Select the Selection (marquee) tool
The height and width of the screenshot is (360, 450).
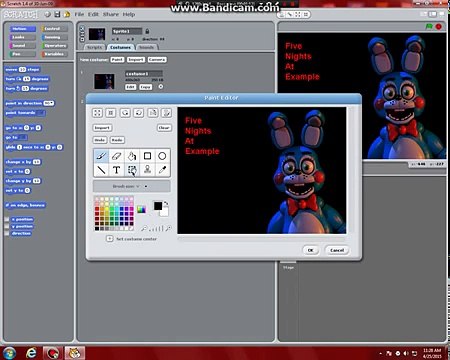(132, 170)
